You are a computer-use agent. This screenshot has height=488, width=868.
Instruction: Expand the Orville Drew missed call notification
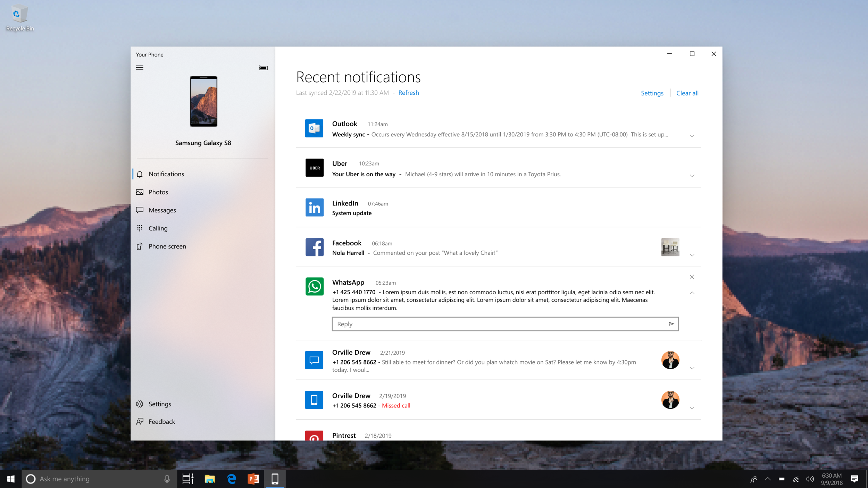click(x=692, y=408)
